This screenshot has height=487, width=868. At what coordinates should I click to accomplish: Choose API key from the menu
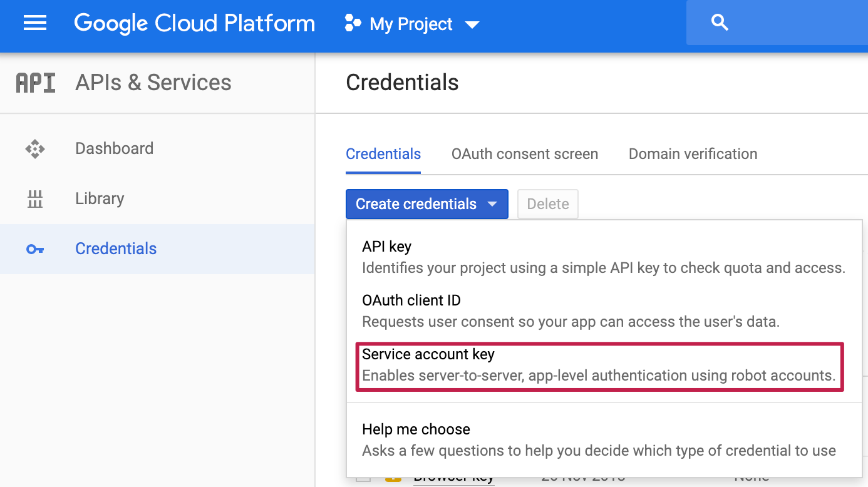click(x=386, y=247)
